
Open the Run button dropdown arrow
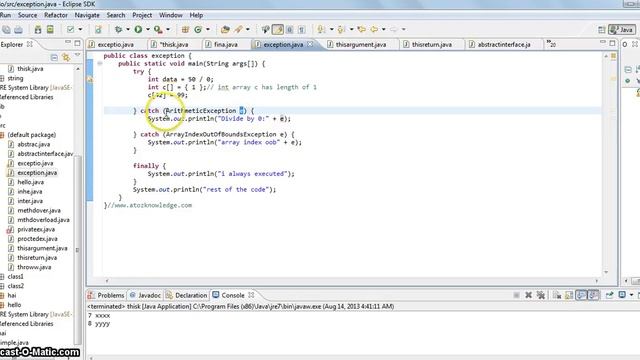coord(148,29)
